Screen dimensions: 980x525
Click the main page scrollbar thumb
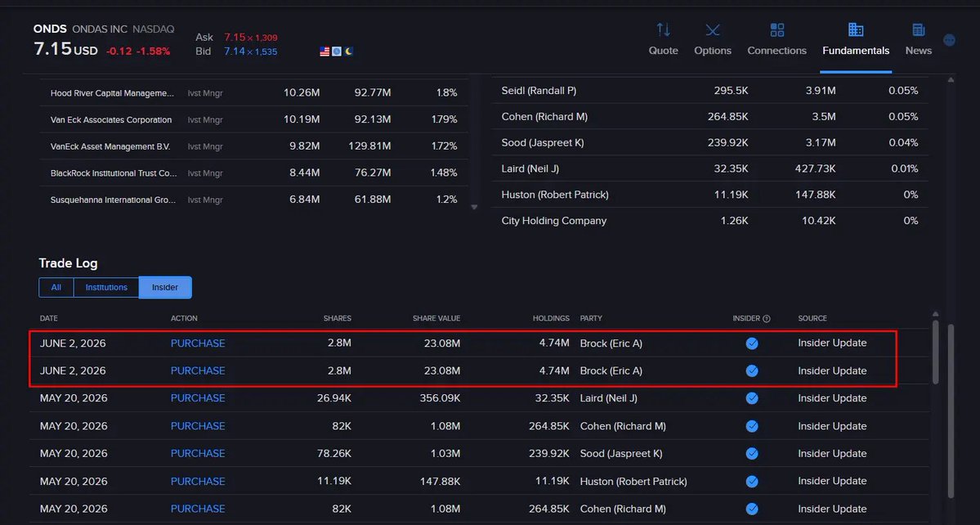[951, 411]
